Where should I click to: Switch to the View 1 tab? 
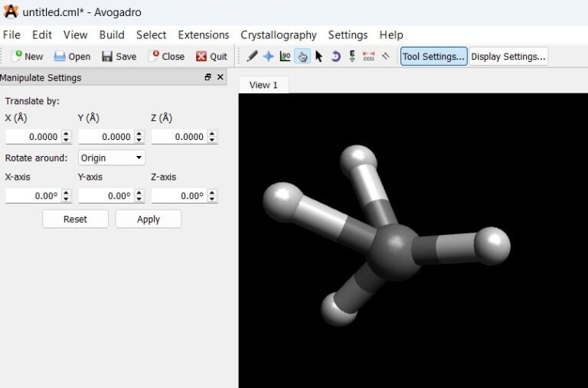click(x=263, y=85)
